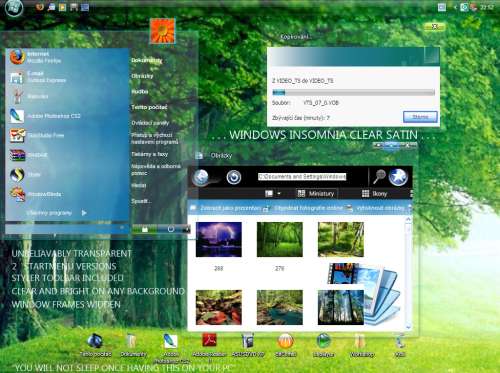Open Adobe Photoshop CS2 in start menu

[x=45, y=116]
